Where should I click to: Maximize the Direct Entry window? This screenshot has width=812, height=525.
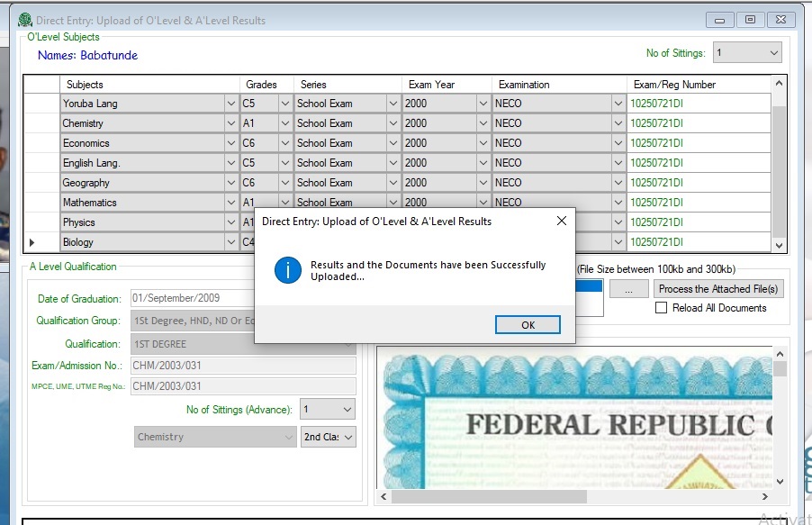pyautogui.click(x=750, y=20)
